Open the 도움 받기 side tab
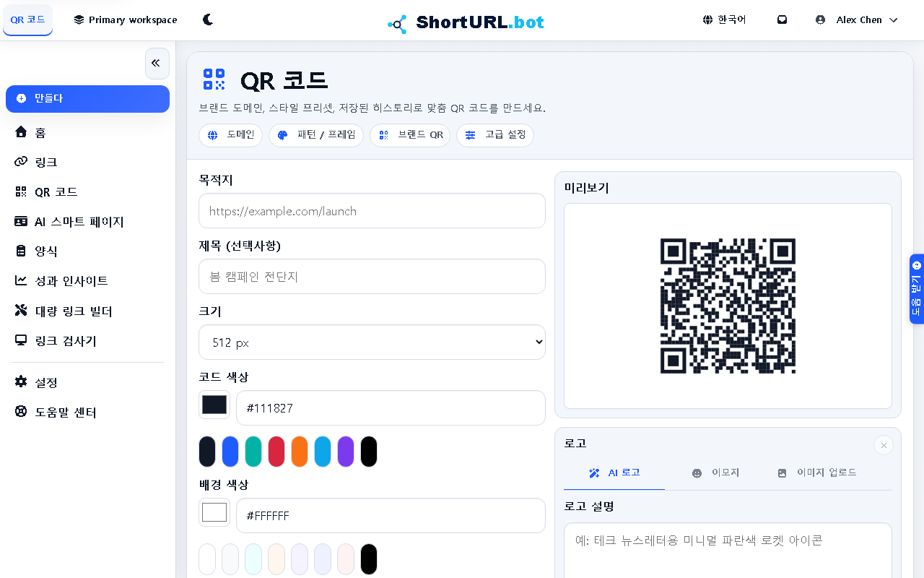Viewport: 924px width, 578px height. 917,289
